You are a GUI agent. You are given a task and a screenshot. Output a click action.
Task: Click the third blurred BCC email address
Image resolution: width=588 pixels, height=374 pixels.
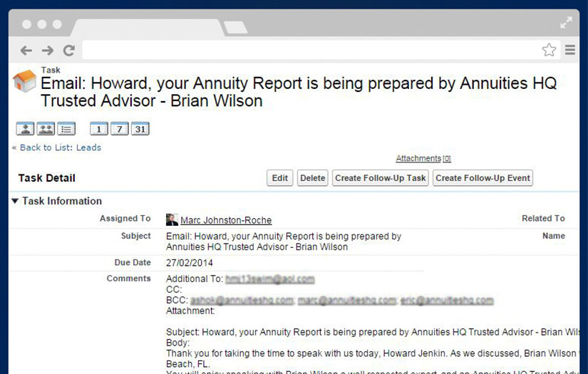[447, 301]
